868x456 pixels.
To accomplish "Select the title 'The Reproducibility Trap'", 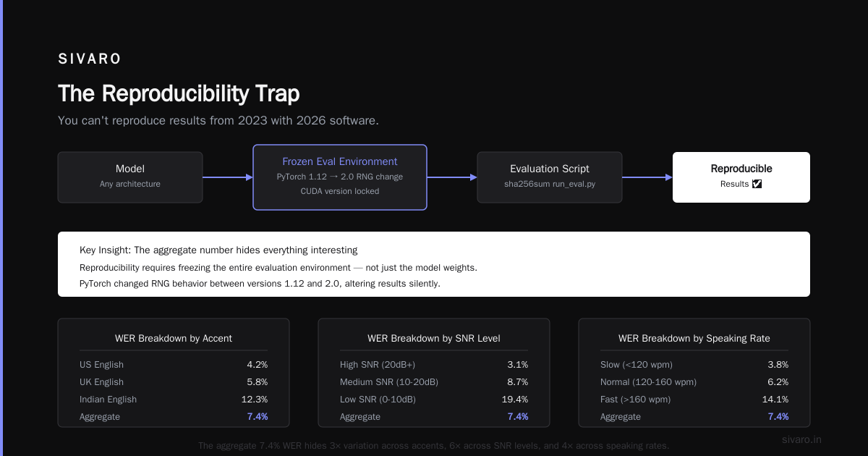I will (179, 94).
